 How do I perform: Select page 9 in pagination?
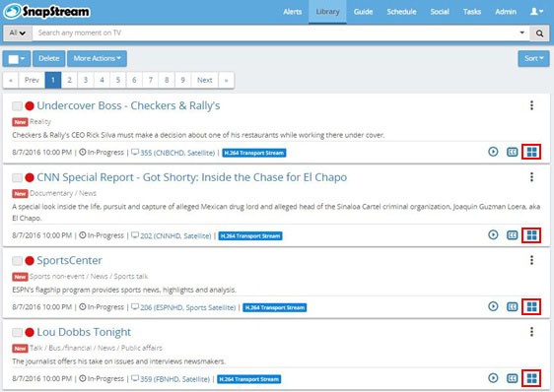[183, 80]
